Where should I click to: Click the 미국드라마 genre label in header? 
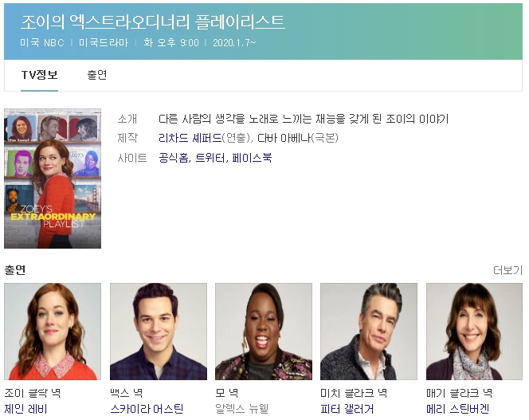(x=104, y=42)
